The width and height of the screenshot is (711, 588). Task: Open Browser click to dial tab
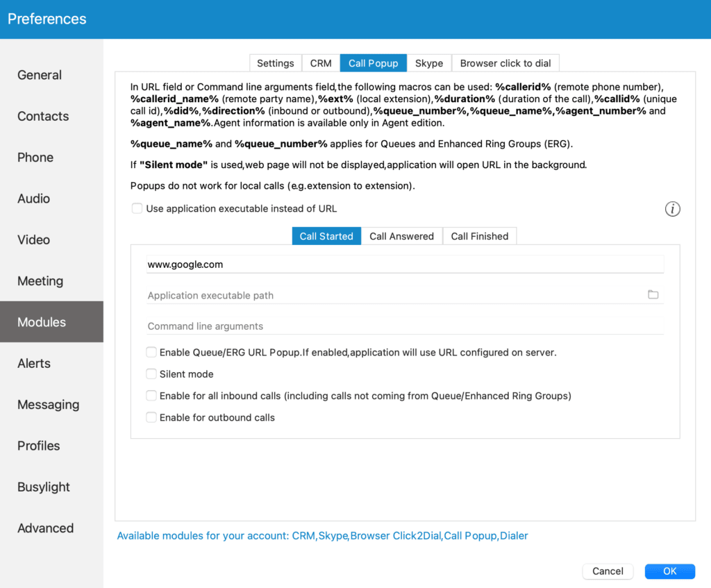pyautogui.click(x=505, y=63)
